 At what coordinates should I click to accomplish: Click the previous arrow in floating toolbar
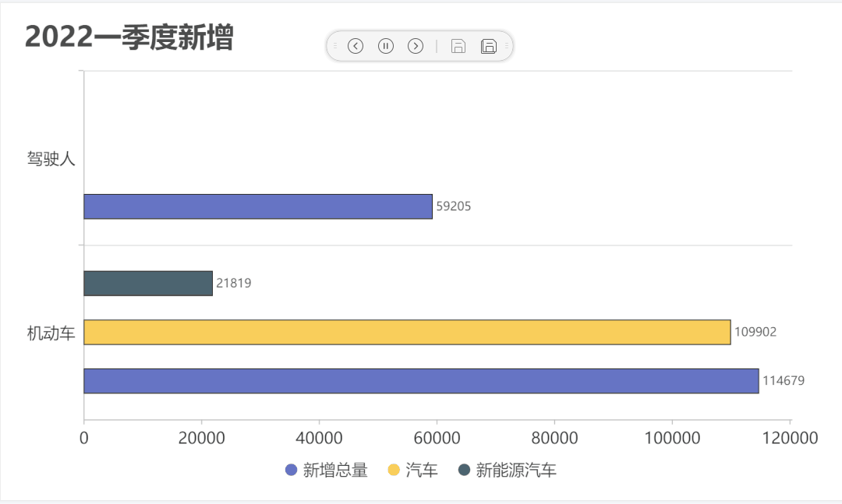point(356,46)
